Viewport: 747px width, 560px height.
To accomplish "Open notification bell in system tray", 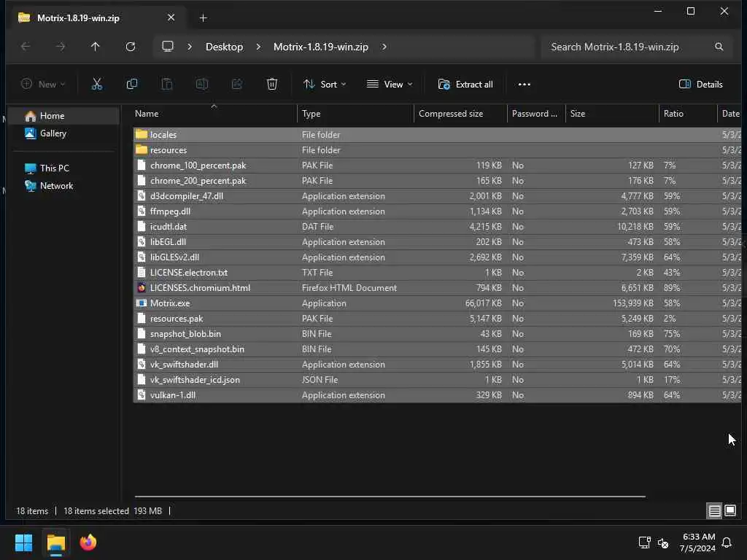I will tap(727, 542).
